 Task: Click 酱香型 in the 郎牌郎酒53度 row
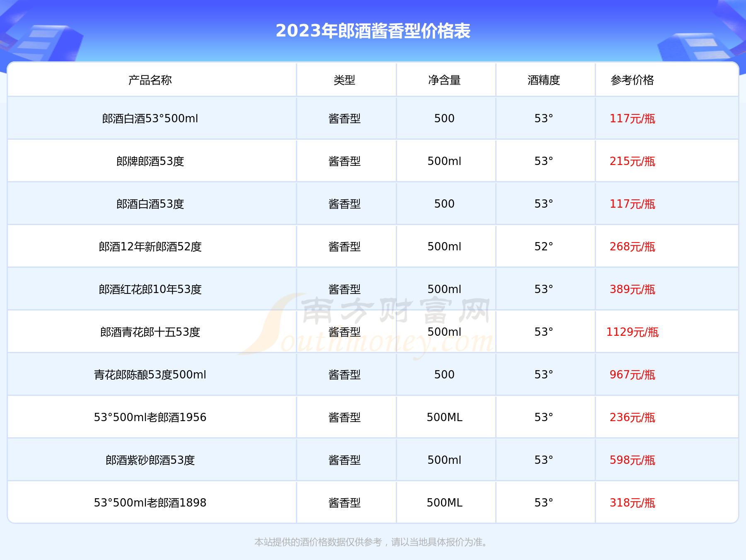coord(345,161)
